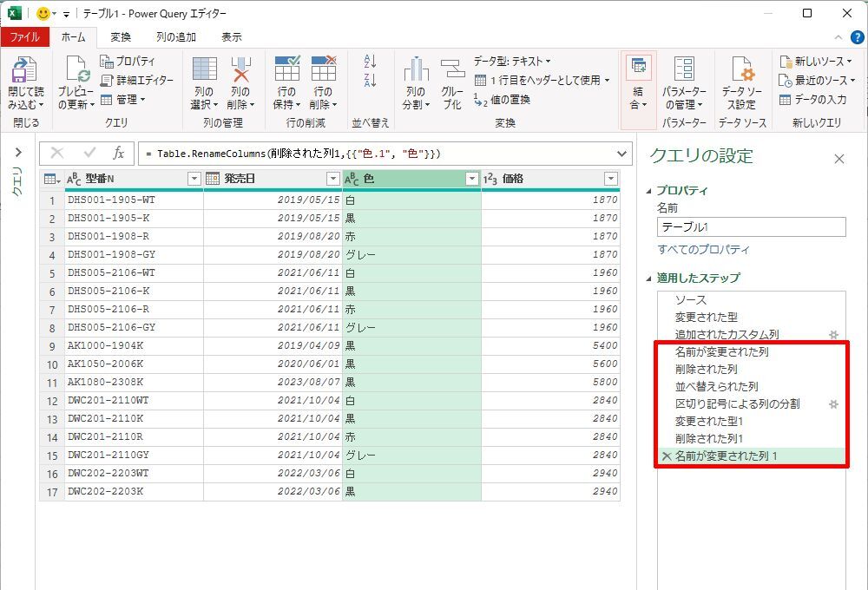
Task: Click the sort ascending A-Z icon
Action: click(371, 62)
